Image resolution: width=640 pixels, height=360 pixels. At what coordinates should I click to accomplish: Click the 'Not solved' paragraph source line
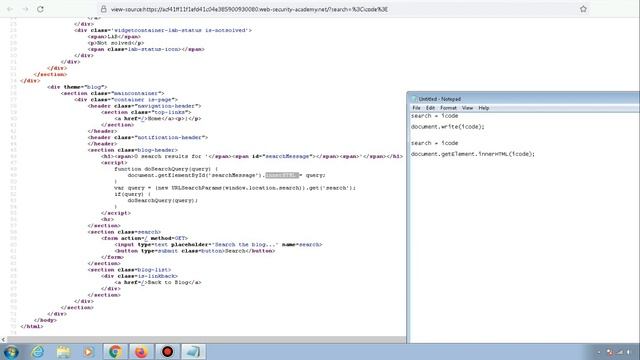(x=116, y=43)
